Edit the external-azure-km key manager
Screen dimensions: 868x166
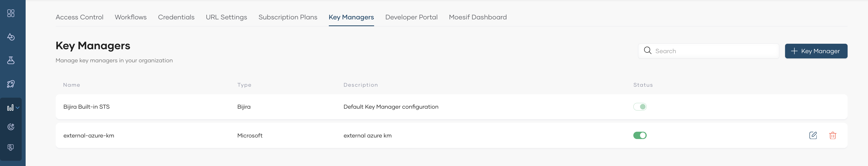(x=813, y=135)
